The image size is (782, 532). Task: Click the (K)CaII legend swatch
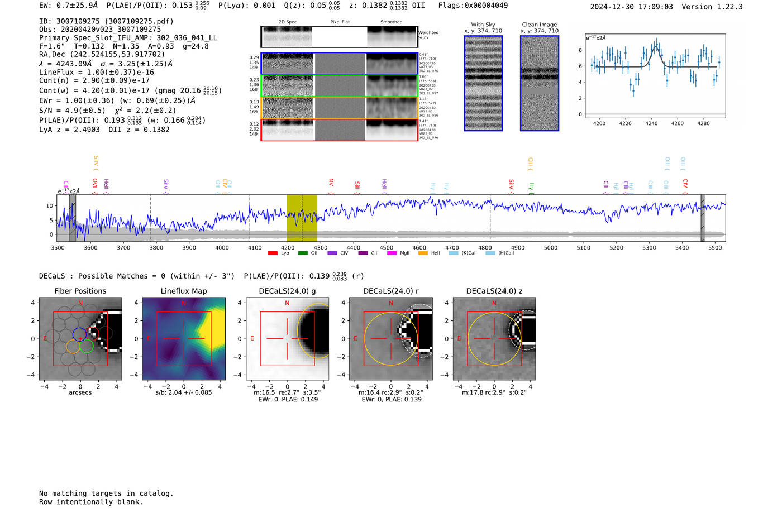(x=454, y=253)
